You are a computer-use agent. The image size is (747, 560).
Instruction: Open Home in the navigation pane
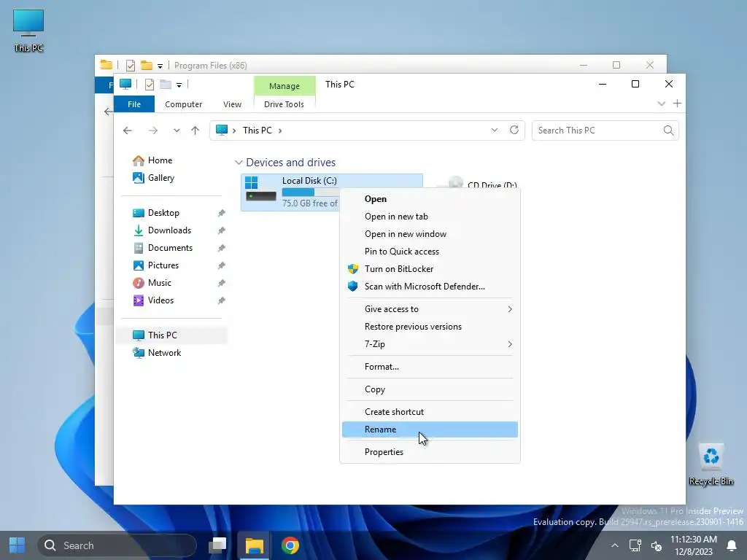(160, 160)
